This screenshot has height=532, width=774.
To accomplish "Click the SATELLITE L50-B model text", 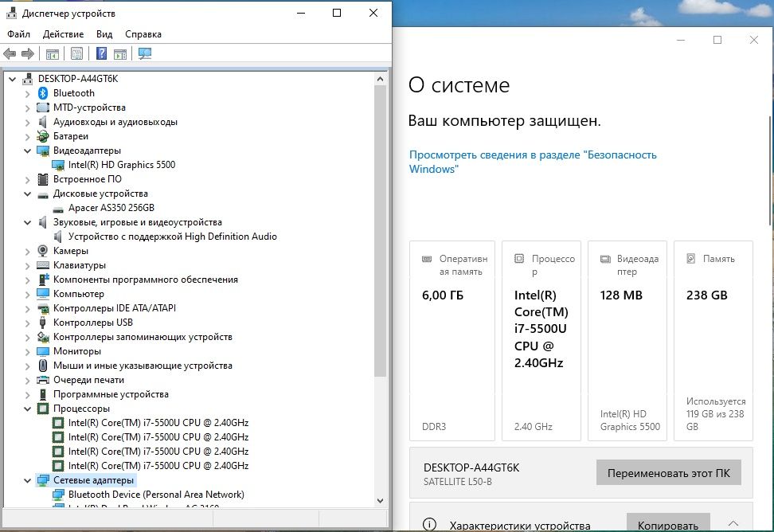I will pyautogui.click(x=458, y=482).
